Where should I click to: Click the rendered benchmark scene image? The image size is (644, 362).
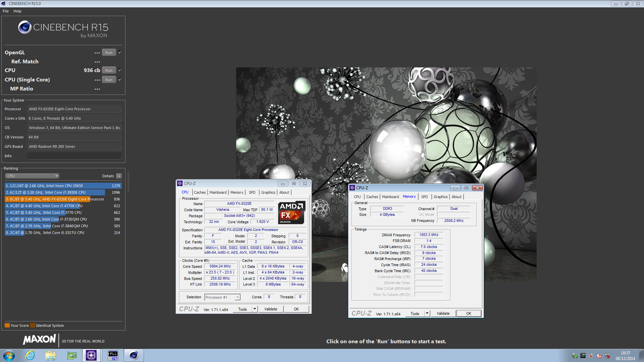tap(386, 174)
